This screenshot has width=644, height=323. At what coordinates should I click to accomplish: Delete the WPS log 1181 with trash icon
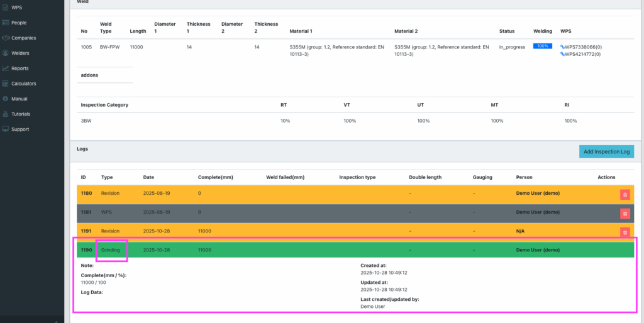pos(625,214)
